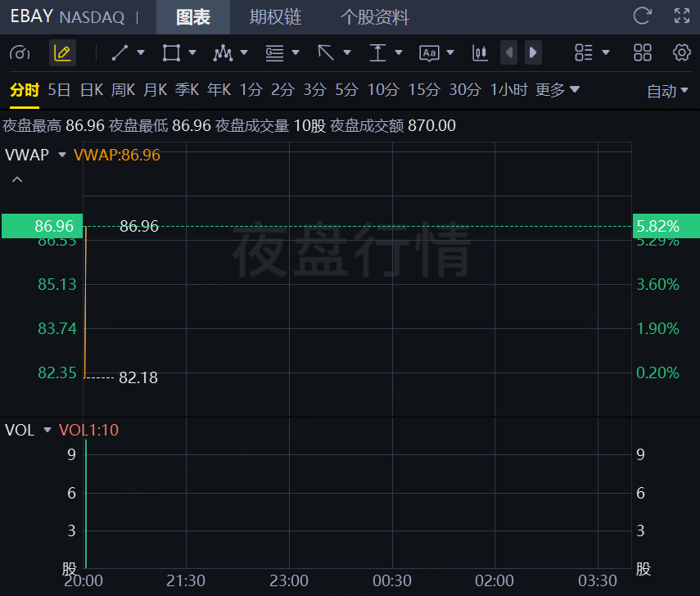Select the wave pattern drawing tool
Screen dimensions: 700x596
coord(223,53)
